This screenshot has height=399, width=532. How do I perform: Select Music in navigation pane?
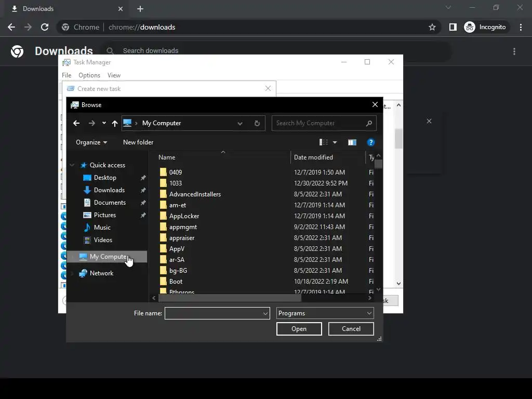(x=102, y=228)
